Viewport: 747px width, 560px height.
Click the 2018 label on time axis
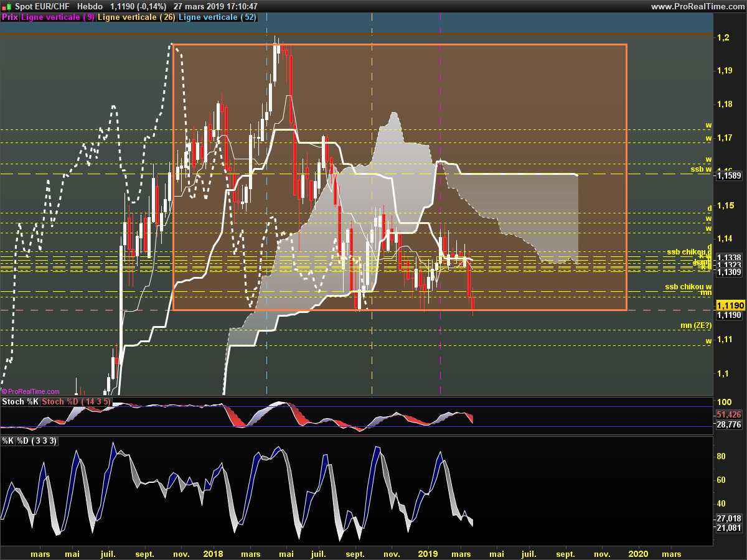[213, 553]
